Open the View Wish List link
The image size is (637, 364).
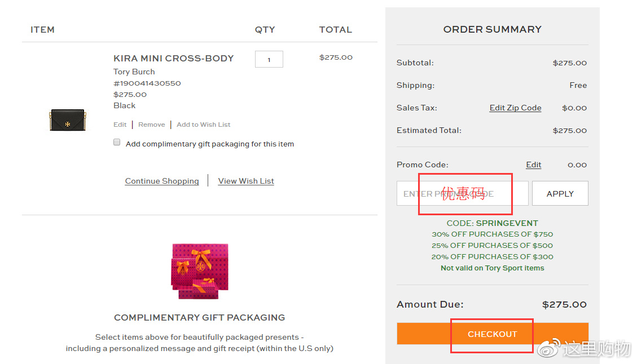click(246, 181)
